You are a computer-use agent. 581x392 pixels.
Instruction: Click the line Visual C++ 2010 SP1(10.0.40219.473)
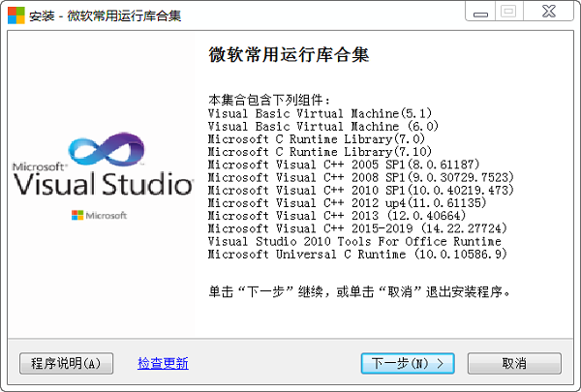pos(361,190)
